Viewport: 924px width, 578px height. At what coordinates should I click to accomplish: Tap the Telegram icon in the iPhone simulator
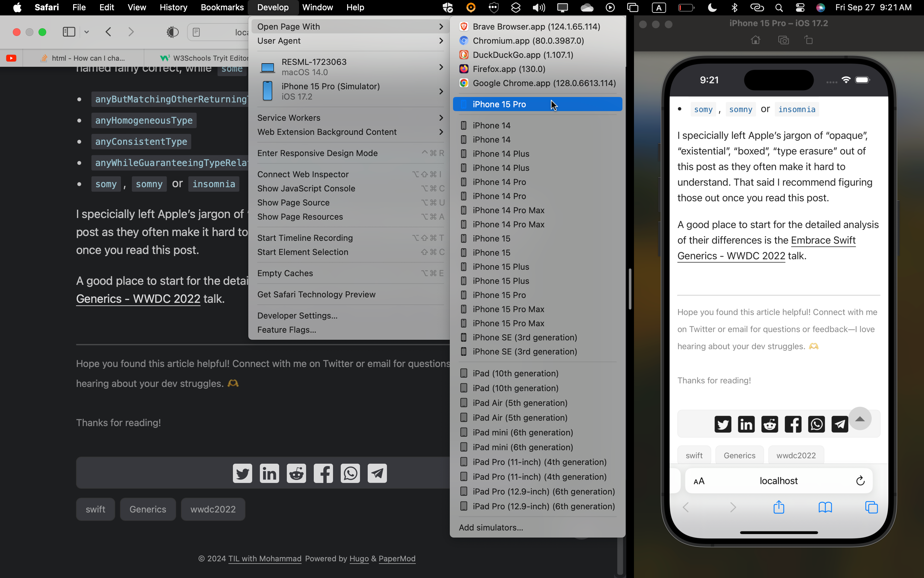840,424
